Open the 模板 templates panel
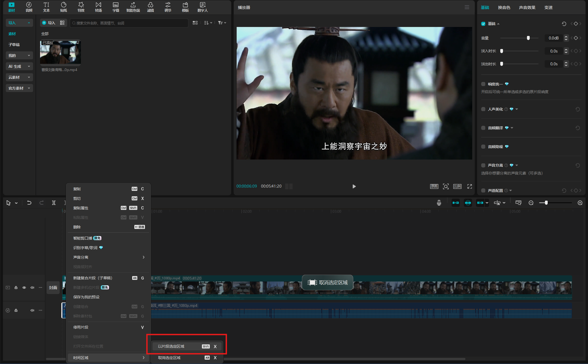Viewport: 588px width, 364px height. click(x=185, y=7)
